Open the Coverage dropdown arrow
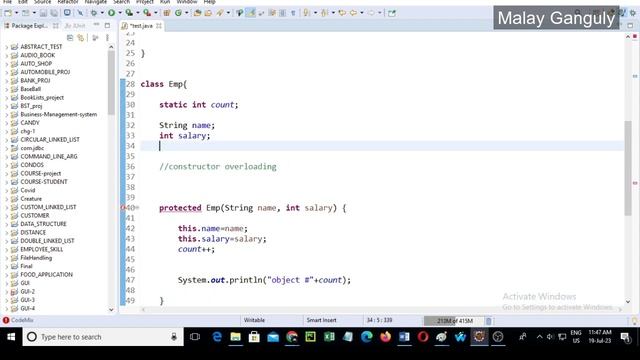This screenshot has height=360, width=640. 138,13
